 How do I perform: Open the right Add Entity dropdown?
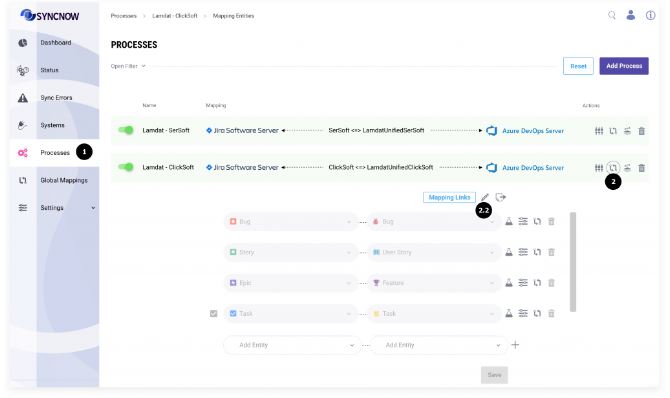click(x=439, y=345)
